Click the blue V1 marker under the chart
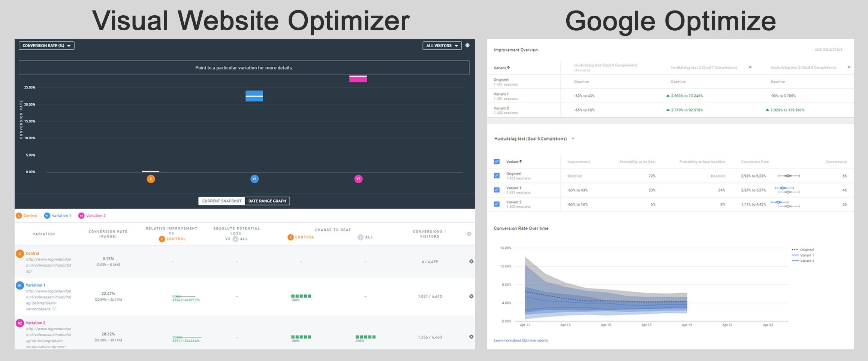Image resolution: width=868 pixels, height=361 pixels. (254, 179)
